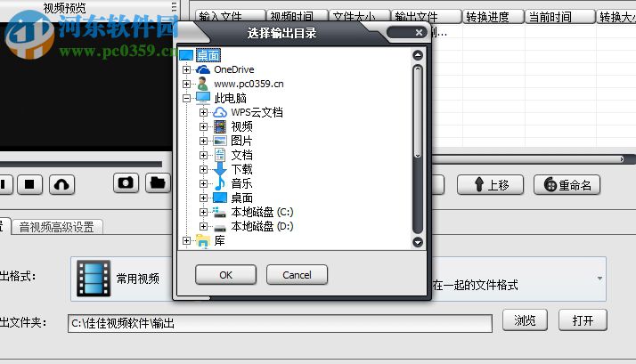636x364 pixels.
Task: Expand the 文档 folder node
Action: 204,155
